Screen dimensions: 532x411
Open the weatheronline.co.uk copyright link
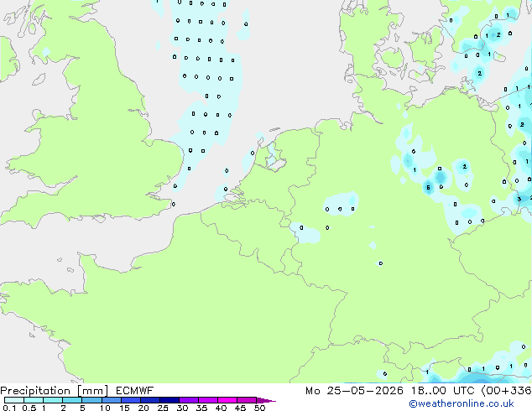coord(462,403)
